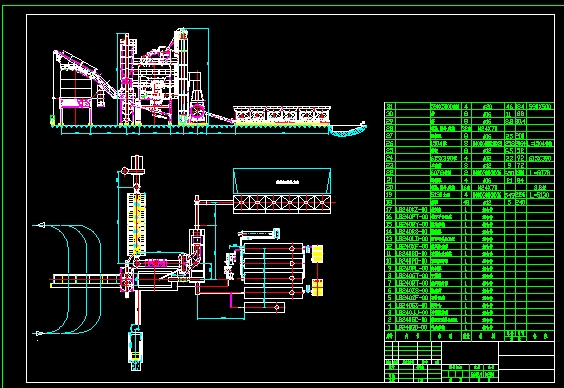Select the yellow vertical conveyor in plan view

pos(137,224)
